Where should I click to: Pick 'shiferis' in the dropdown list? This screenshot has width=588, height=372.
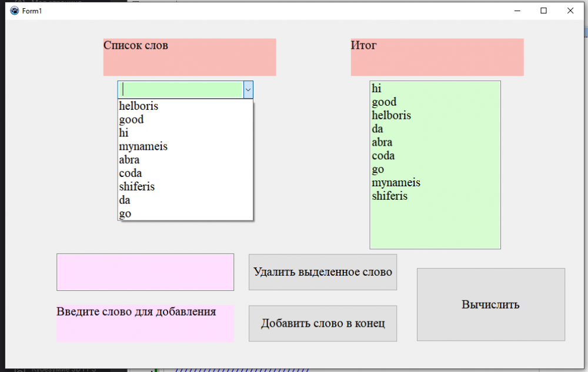tap(185, 186)
